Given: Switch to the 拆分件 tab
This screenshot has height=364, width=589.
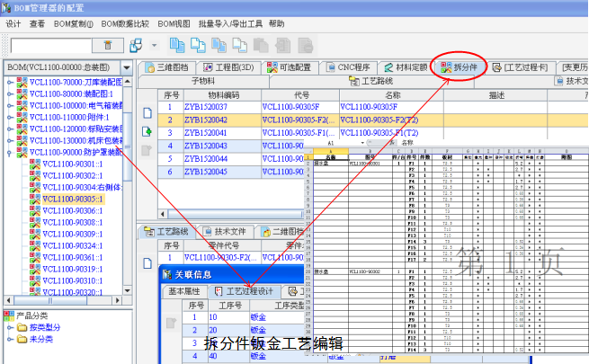Looking at the screenshot, I should point(463,67).
